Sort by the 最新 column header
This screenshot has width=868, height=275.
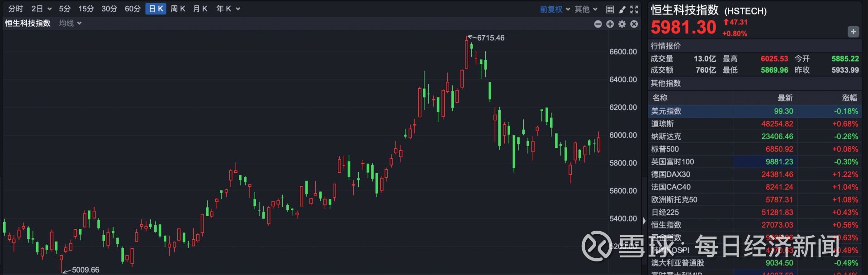785,98
